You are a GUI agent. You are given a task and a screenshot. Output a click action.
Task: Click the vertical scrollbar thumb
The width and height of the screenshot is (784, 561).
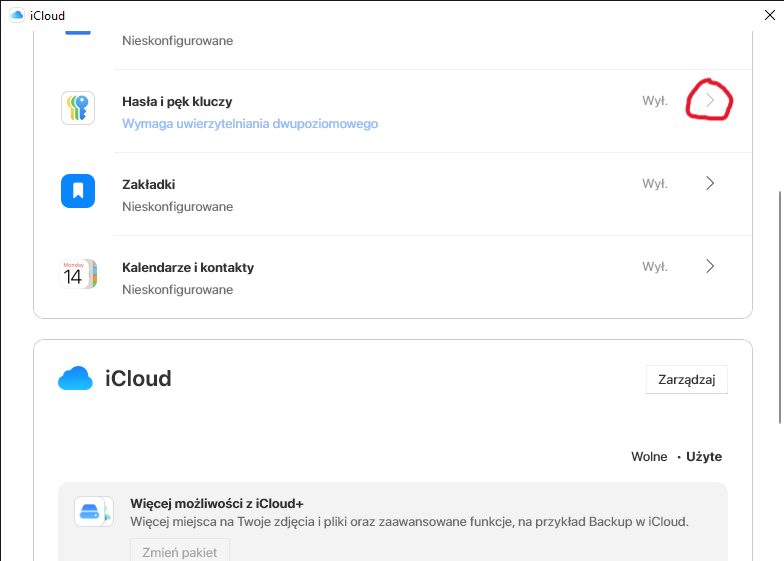[x=779, y=305]
